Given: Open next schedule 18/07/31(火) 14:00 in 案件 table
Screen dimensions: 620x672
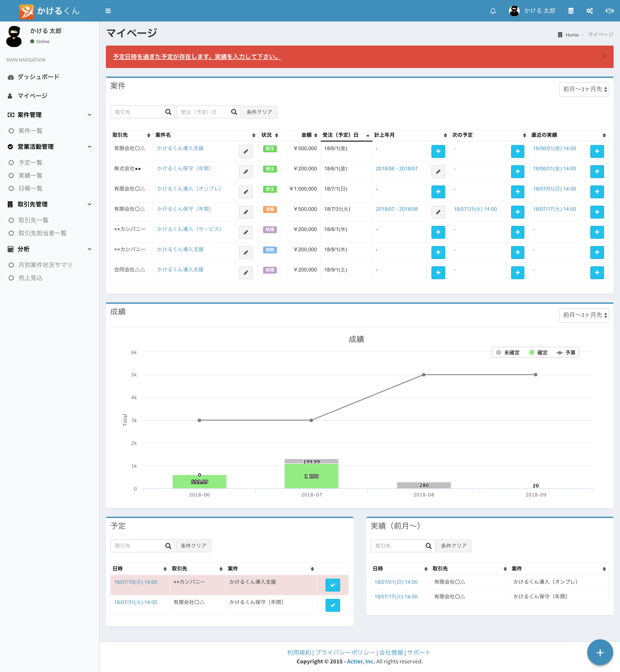Looking at the screenshot, I should click(x=475, y=209).
